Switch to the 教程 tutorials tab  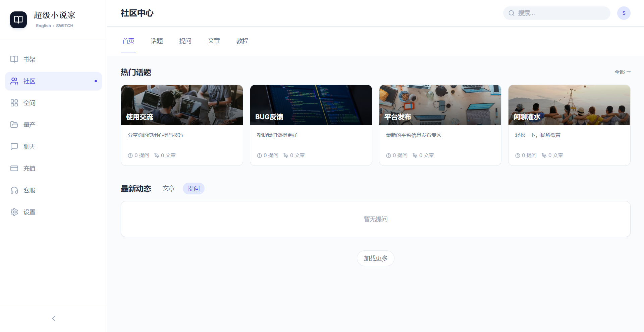point(242,41)
